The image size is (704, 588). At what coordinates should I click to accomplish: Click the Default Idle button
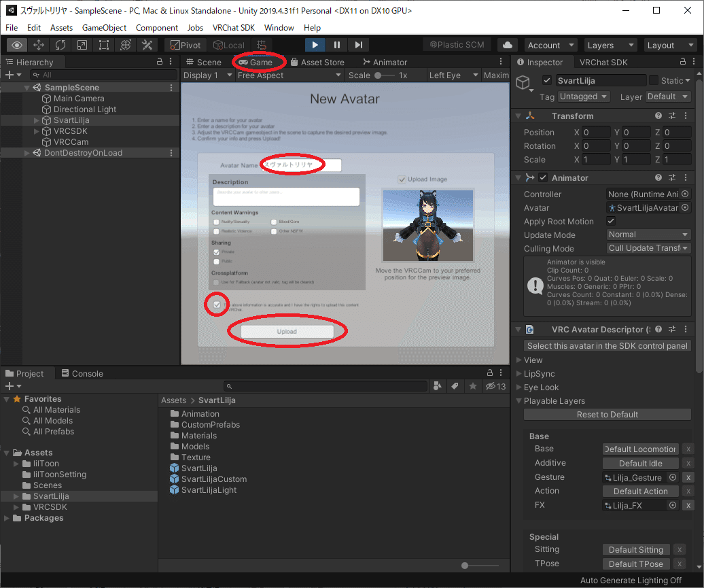click(640, 463)
